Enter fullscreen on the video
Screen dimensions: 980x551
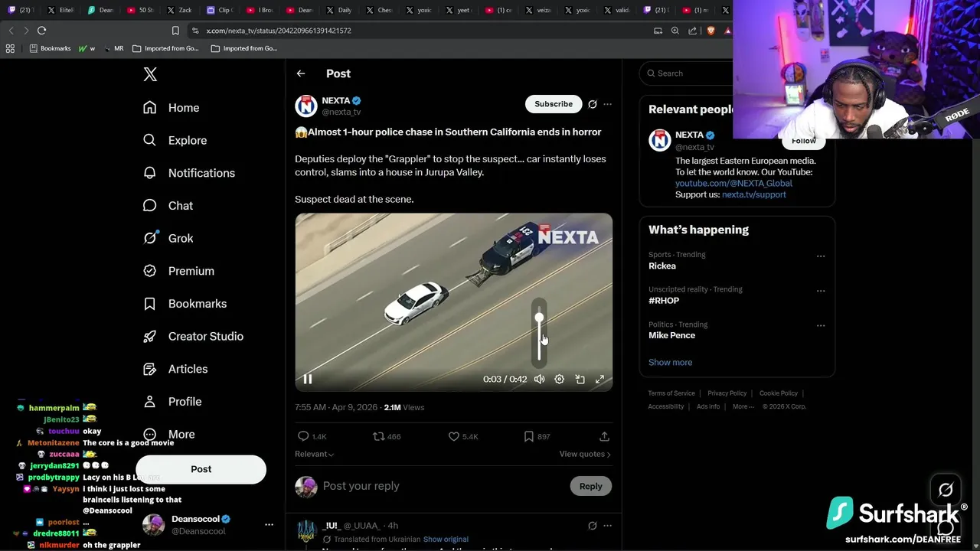point(600,379)
